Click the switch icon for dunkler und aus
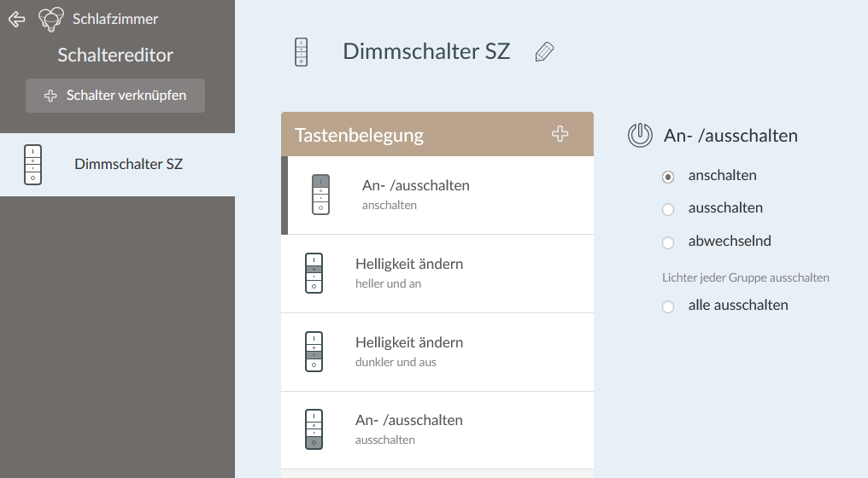 click(314, 352)
